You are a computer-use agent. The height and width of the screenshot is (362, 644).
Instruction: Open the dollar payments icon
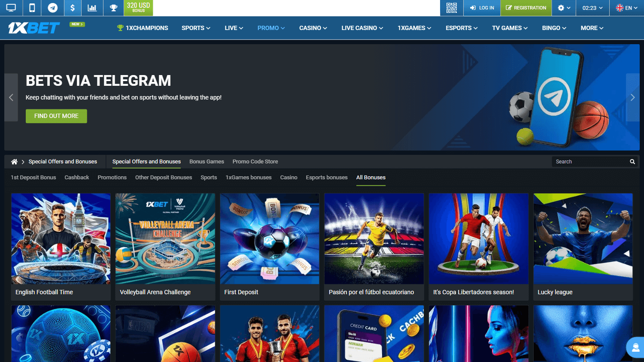pyautogui.click(x=73, y=8)
